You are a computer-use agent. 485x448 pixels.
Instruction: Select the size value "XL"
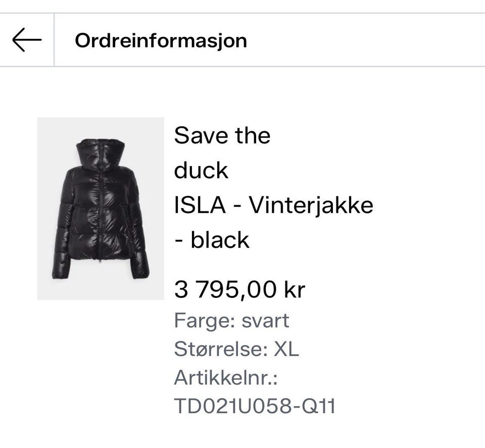[x=286, y=350]
